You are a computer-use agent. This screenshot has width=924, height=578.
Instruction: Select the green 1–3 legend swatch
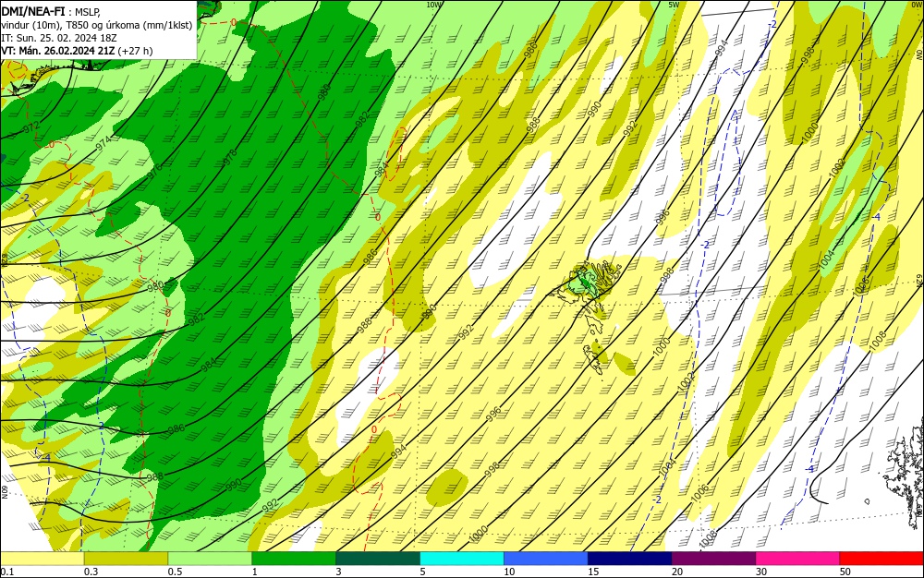coord(294,560)
